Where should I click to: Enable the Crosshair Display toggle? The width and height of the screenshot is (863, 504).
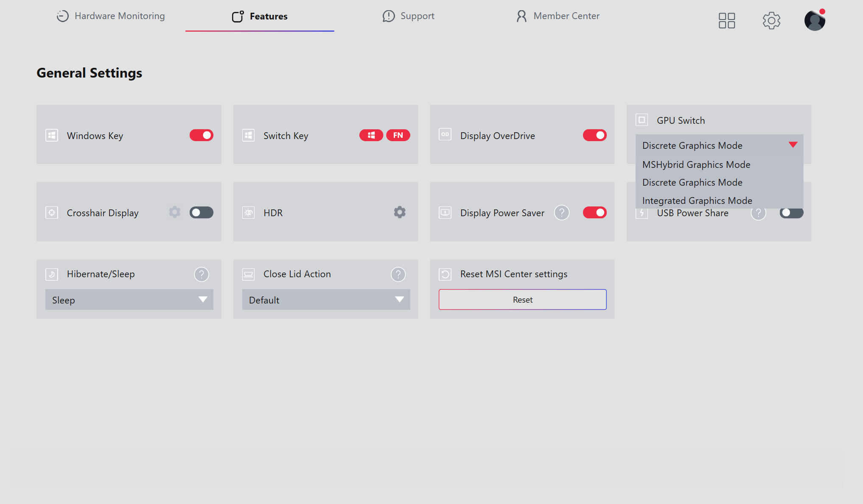coord(202,212)
